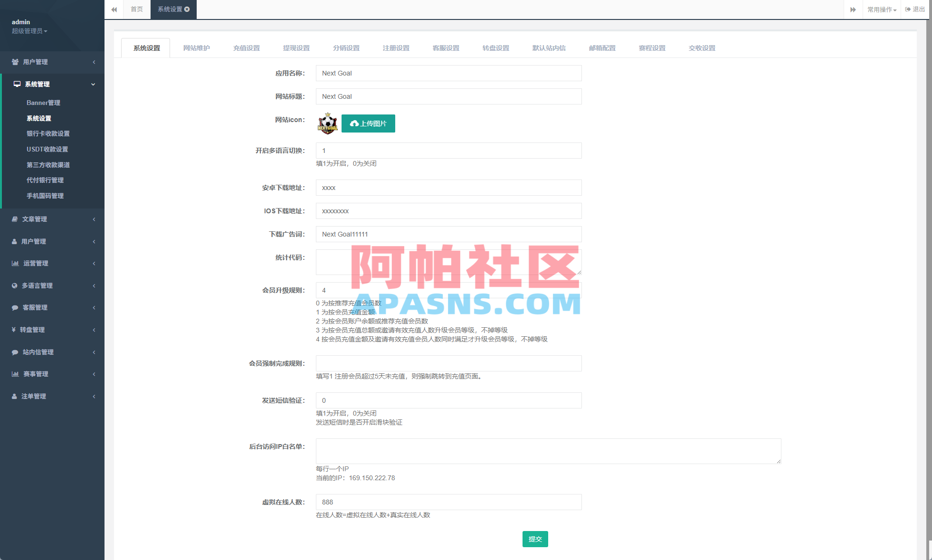Click the 下载广告词 input field
The image size is (932, 560).
pos(449,234)
